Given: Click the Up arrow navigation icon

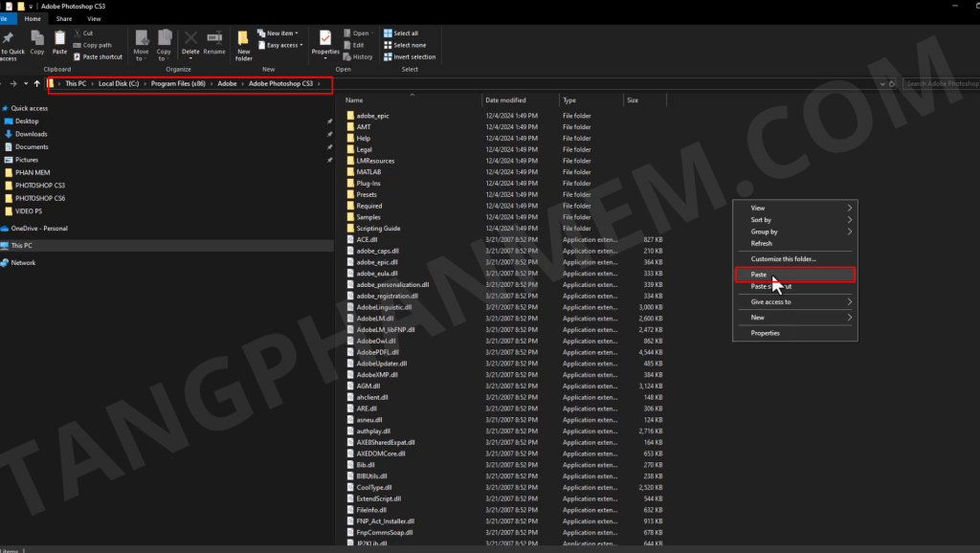Looking at the screenshot, I should pos(37,84).
